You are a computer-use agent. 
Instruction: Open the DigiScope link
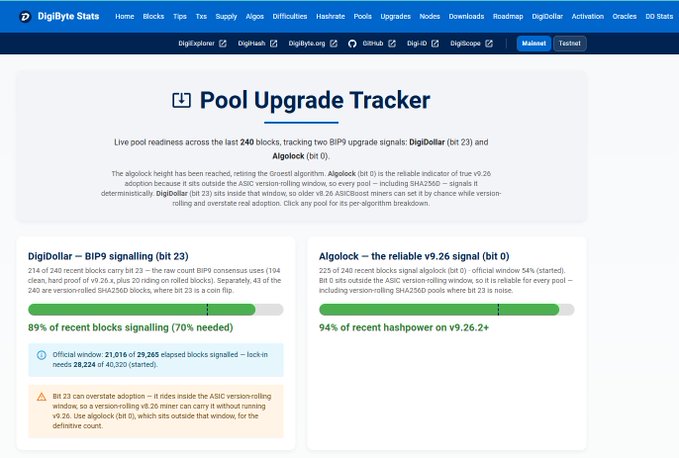click(465, 43)
